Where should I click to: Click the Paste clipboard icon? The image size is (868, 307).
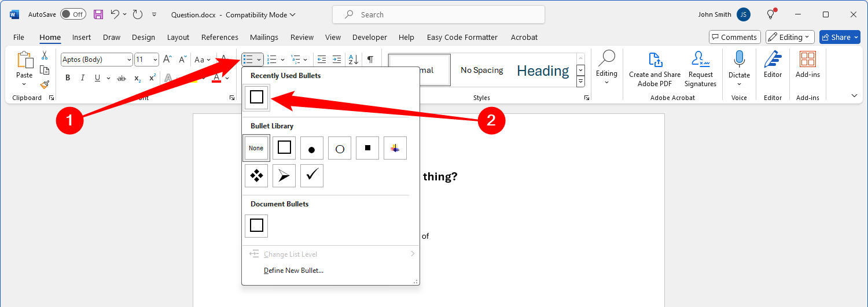[x=24, y=60]
